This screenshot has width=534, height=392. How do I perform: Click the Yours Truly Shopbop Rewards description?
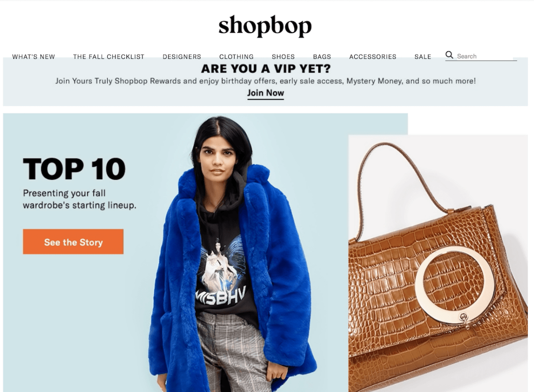pos(266,81)
